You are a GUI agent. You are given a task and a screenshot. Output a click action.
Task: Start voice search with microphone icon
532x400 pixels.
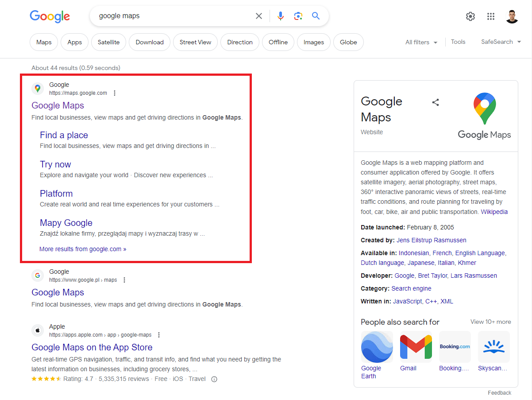(281, 16)
